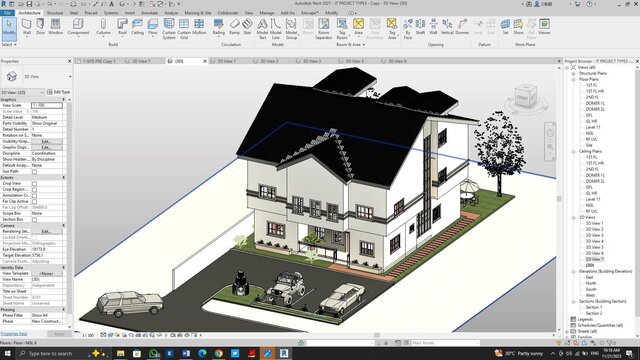Select the Door tool

click(x=40, y=27)
